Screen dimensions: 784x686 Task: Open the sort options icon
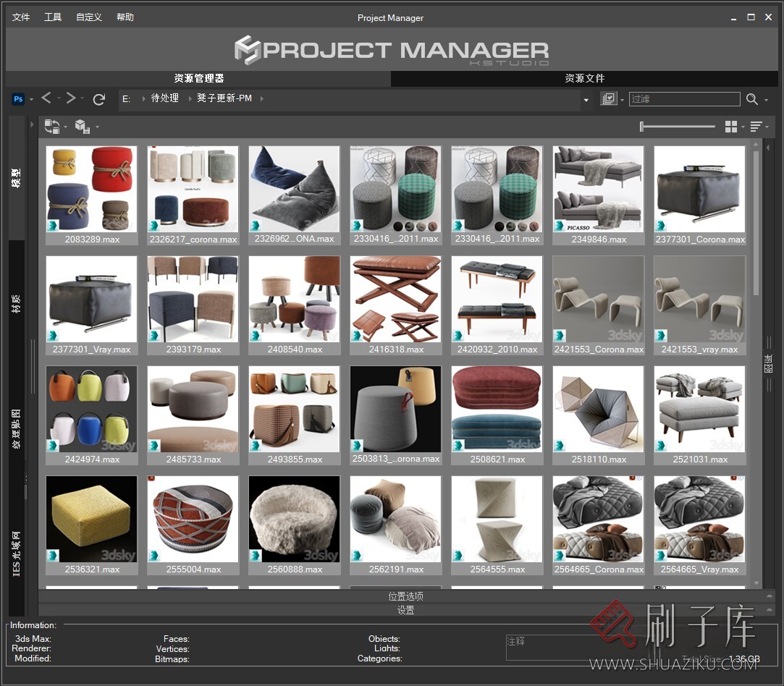(x=756, y=127)
